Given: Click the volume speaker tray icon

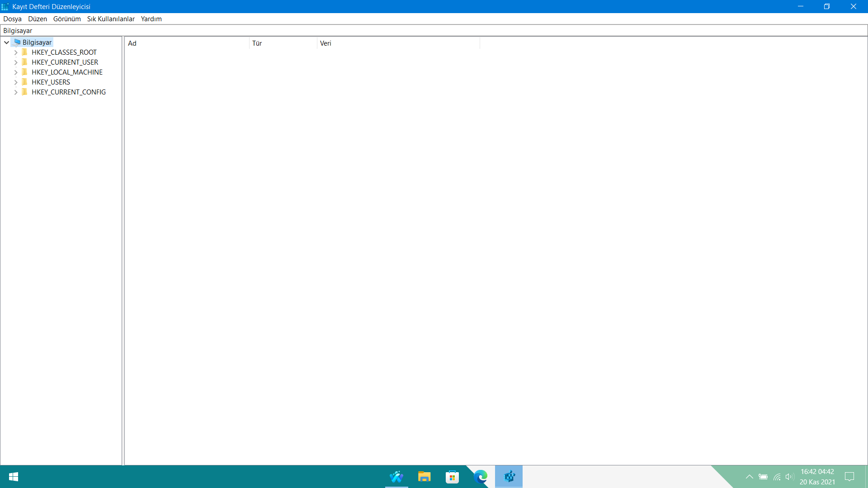Looking at the screenshot, I should pyautogui.click(x=789, y=477).
